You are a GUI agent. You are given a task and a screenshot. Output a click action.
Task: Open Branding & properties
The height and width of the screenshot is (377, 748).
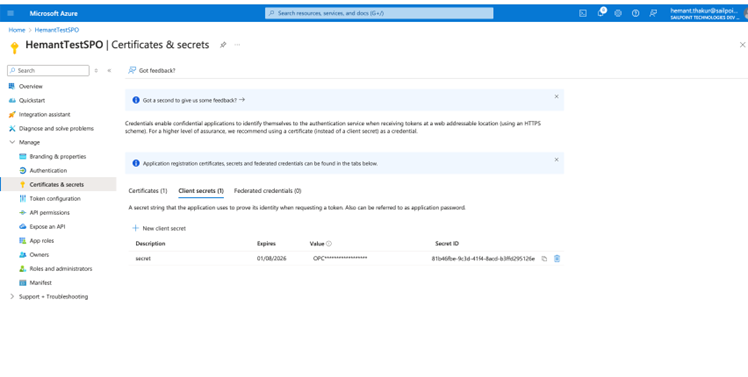[58, 157]
